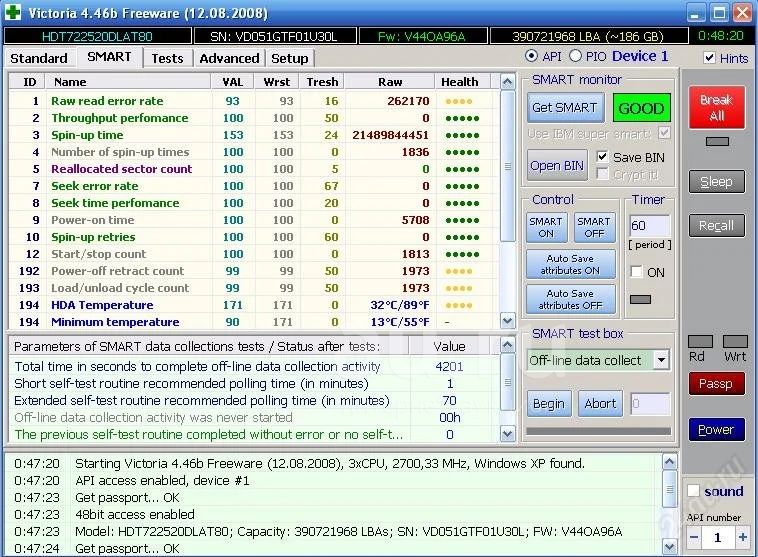Click the Start/stop count row
This screenshot has width=758, height=557.
(254, 254)
